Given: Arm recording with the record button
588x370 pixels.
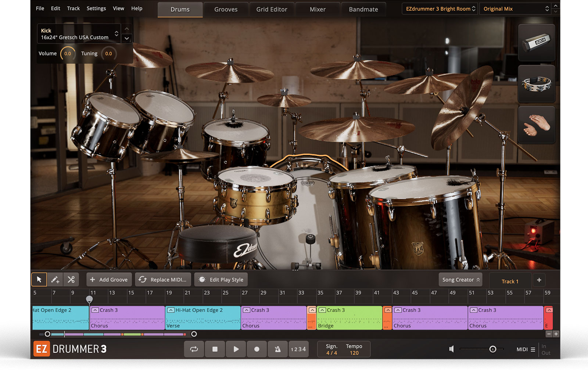Looking at the screenshot, I should 257,349.
